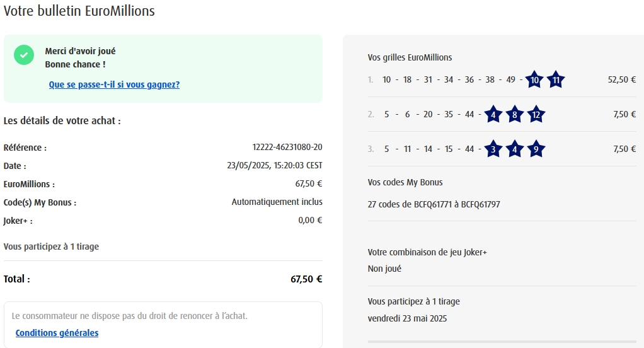This screenshot has width=644, height=348.
Task: Select number 49 in grid 1
Action: click(510, 80)
